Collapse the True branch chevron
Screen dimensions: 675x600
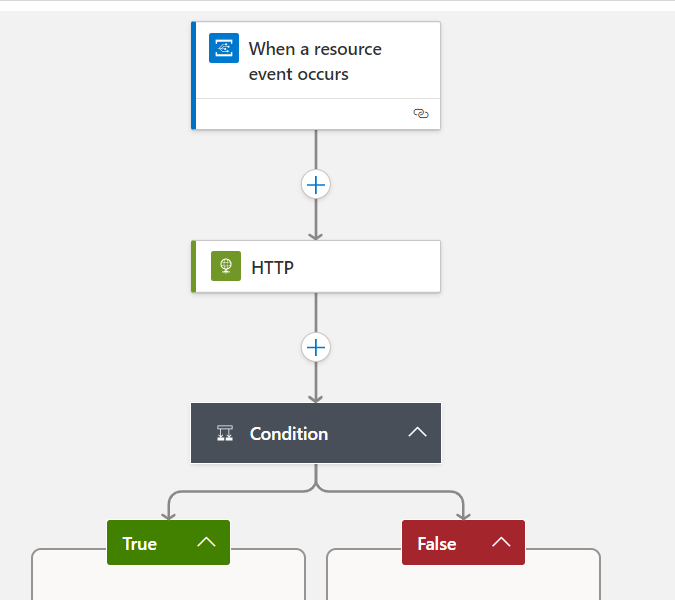206,542
